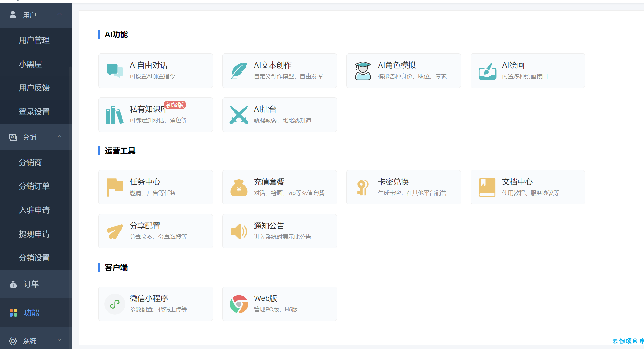Screen dimensions: 644x349
Task: Click the 分销 sidebar icon
Action: click(13, 137)
